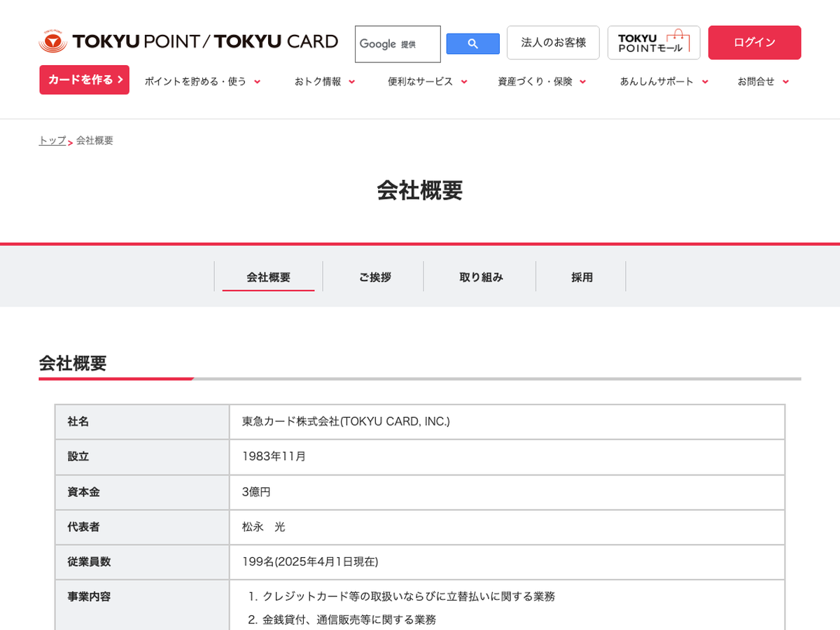Expand the お問合せ menu
The image size is (840, 630).
pos(762,81)
